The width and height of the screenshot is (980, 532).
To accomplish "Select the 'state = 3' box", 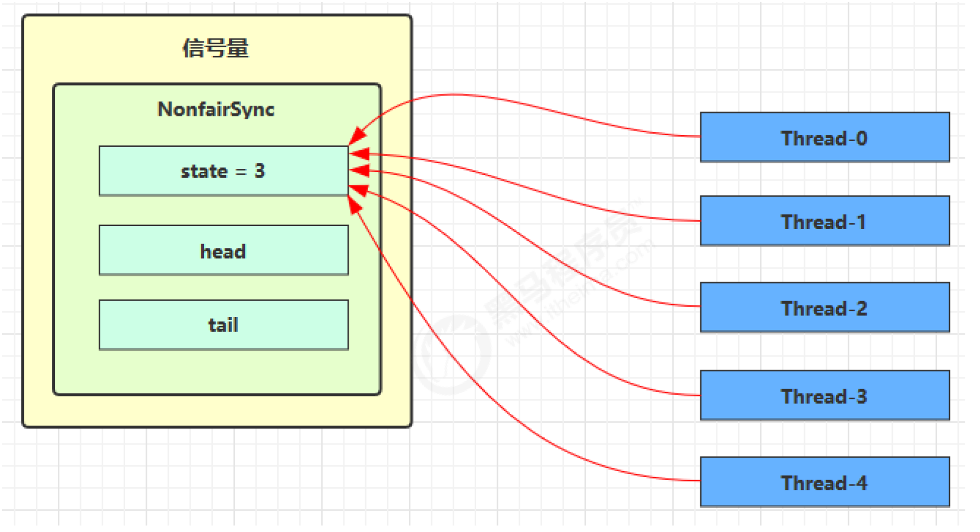I will 224,171.
